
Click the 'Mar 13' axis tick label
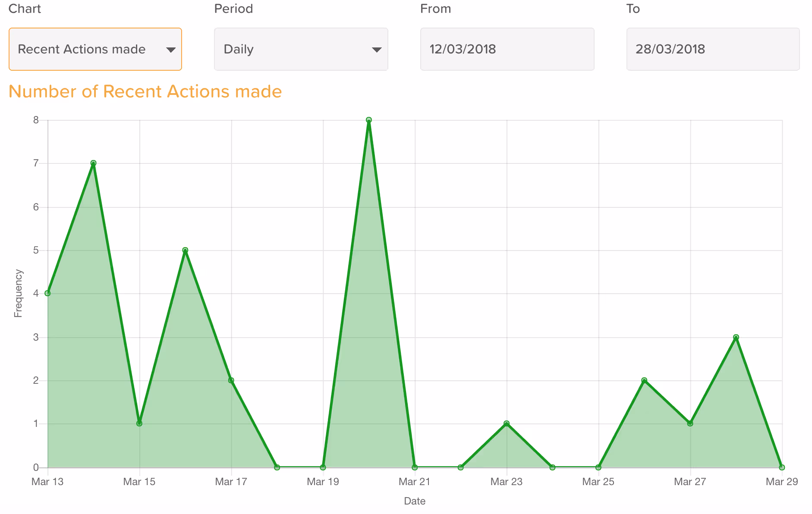[x=47, y=482]
